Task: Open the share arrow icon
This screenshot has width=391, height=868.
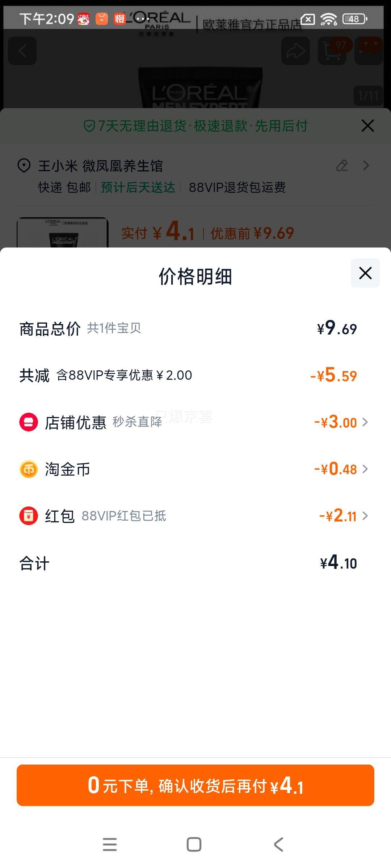Action: pos(295,51)
